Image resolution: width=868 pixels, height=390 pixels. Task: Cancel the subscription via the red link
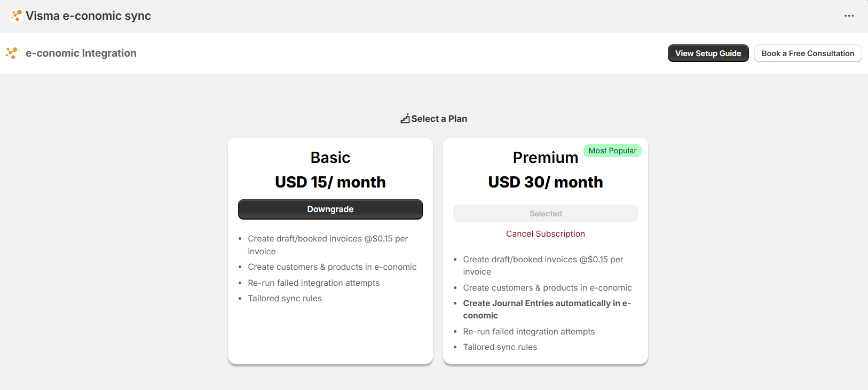545,234
